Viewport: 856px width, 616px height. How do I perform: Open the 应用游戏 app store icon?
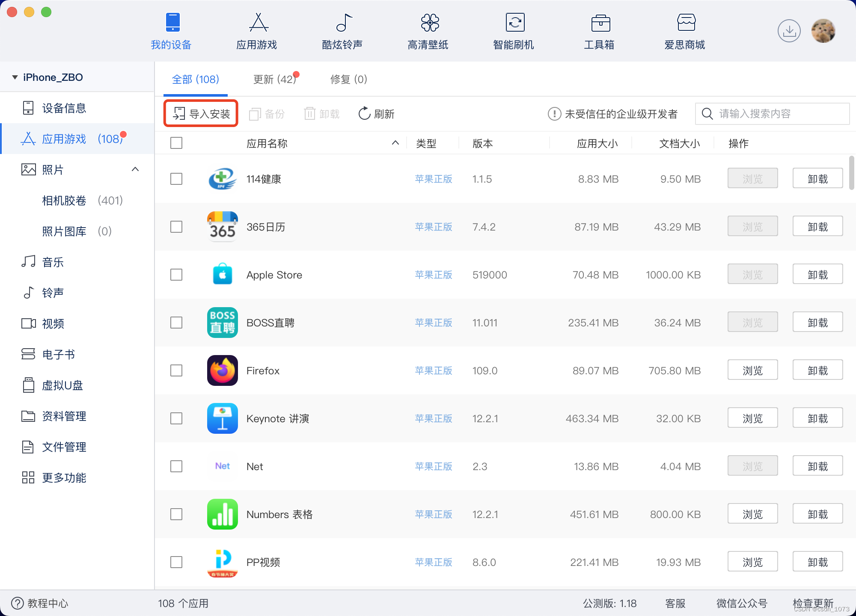pyautogui.click(x=259, y=22)
